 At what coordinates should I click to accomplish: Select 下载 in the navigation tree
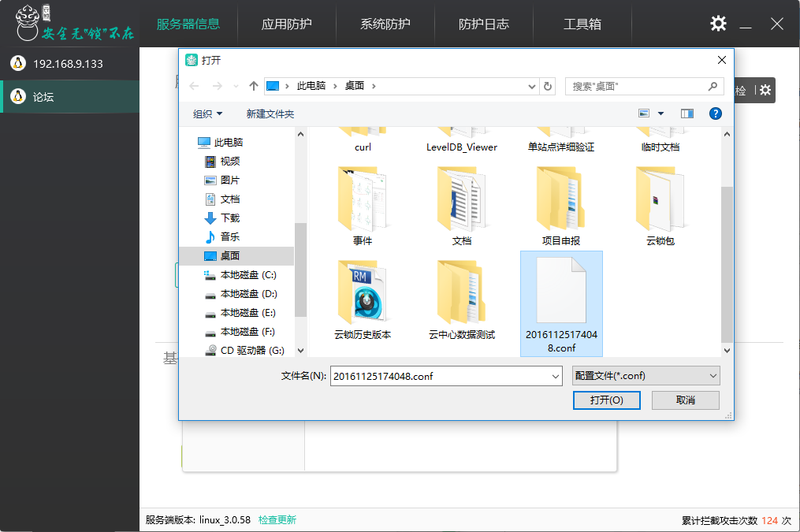tap(222, 218)
